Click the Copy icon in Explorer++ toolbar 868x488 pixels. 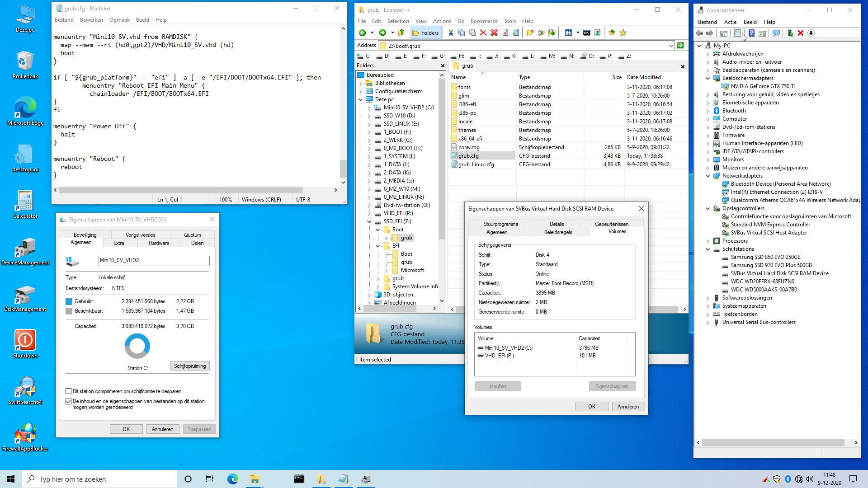coord(462,33)
